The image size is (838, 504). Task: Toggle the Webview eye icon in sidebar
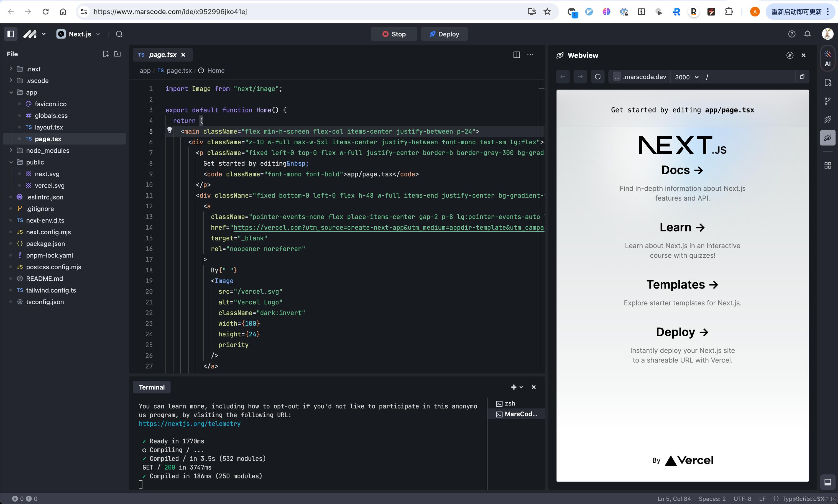click(827, 137)
